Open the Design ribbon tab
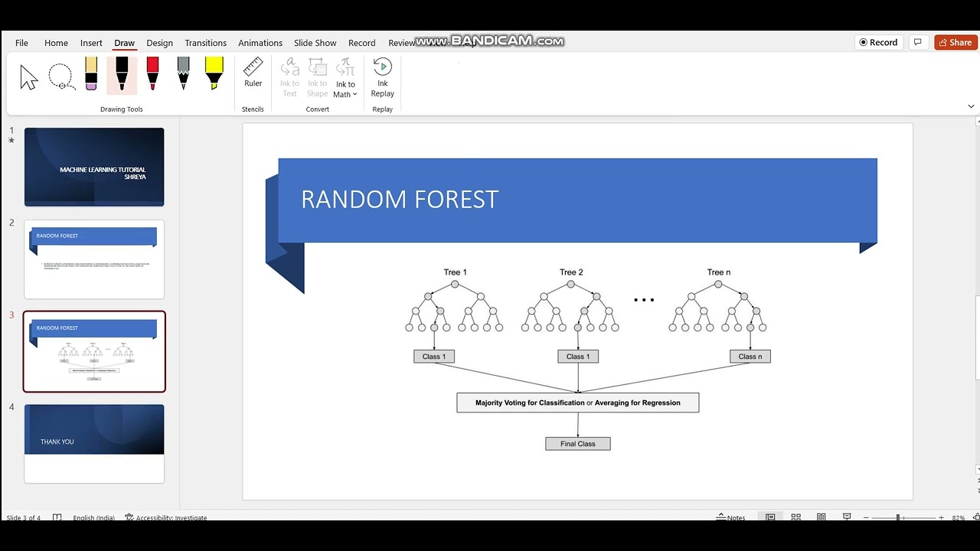The width and height of the screenshot is (980, 551). [159, 43]
